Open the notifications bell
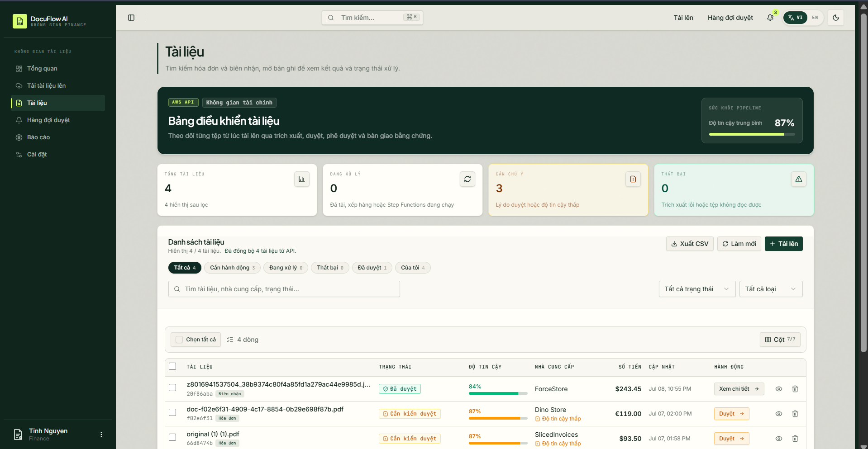The width and height of the screenshot is (868, 449). pyautogui.click(x=770, y=18)
